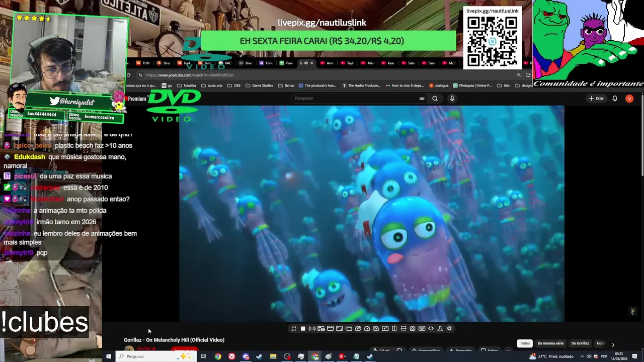Click the site info icon beside the URL

140,75
